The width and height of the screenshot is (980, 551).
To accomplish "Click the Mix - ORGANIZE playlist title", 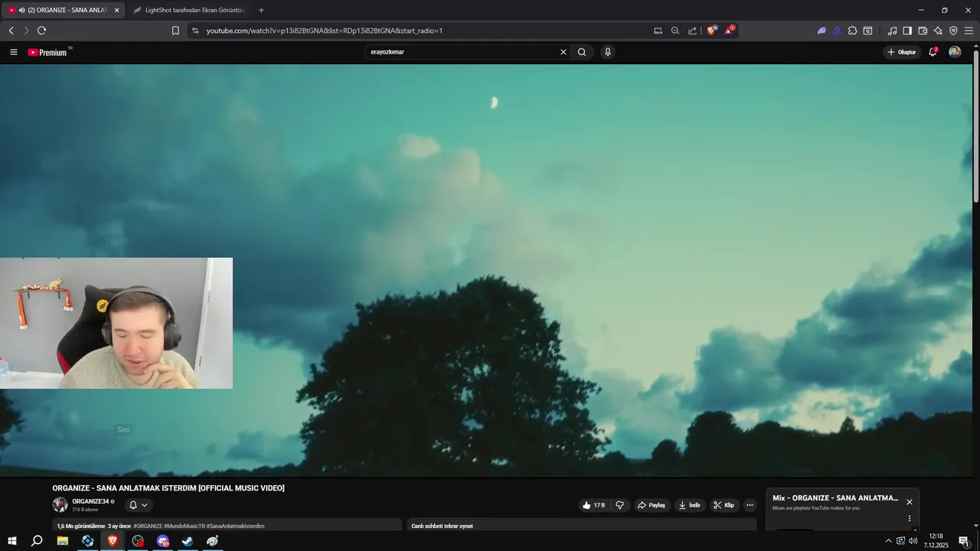I will click(835, 498).
